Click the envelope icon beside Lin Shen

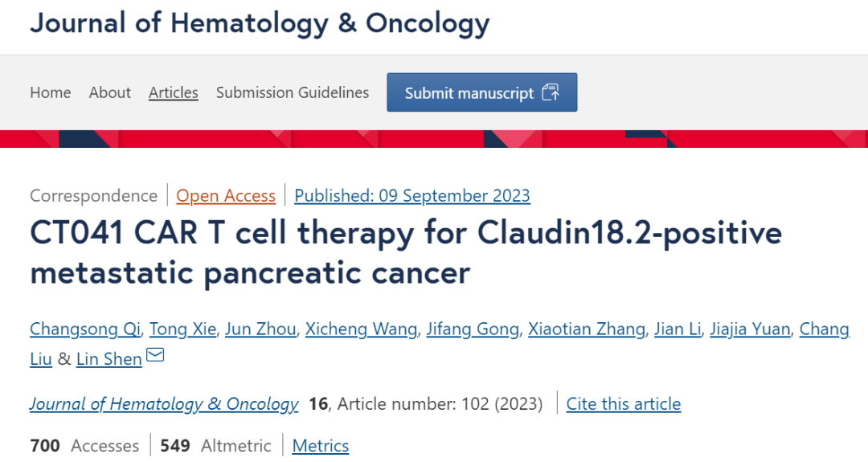click(x=155, y=354)
